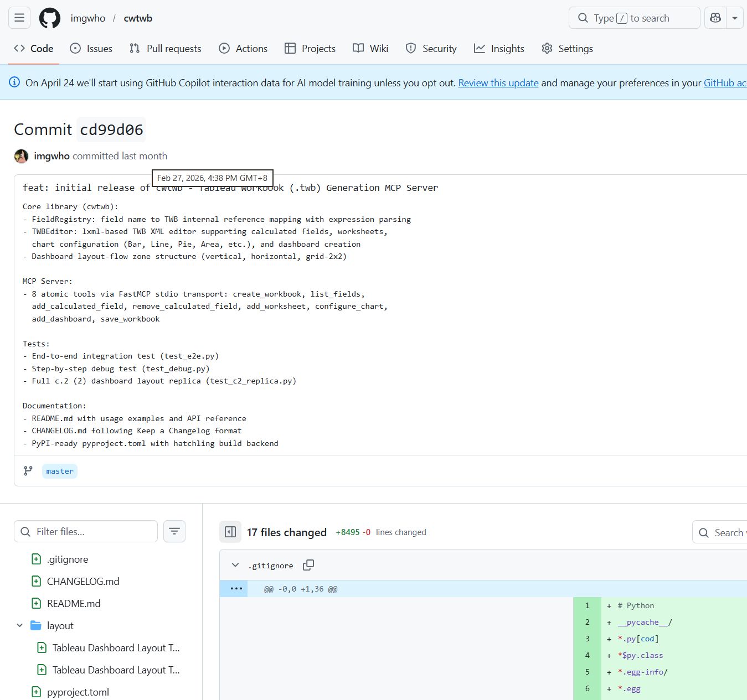Select pyproject.toml in the file tree
This screenshot has width=747, height=700.
click(78, 692)
